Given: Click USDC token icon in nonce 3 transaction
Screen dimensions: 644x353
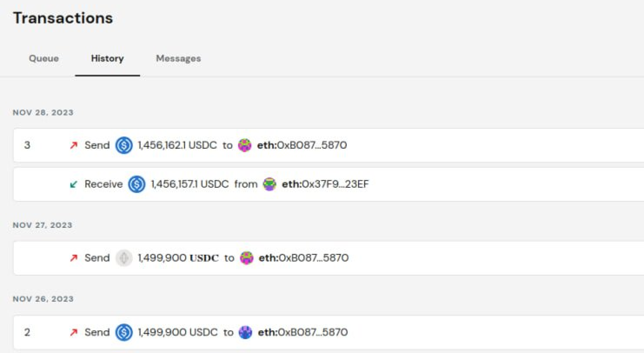Looking at the screenshot, I should [x=124, y=145].
